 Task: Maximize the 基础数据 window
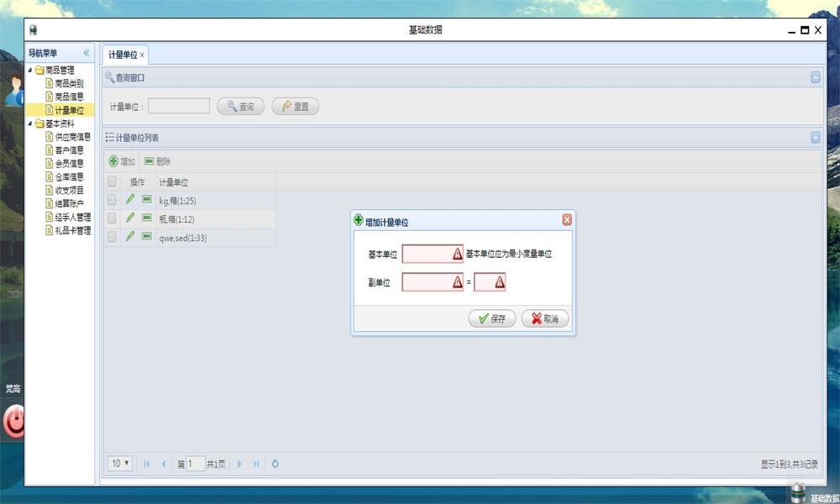coord(805,30)
